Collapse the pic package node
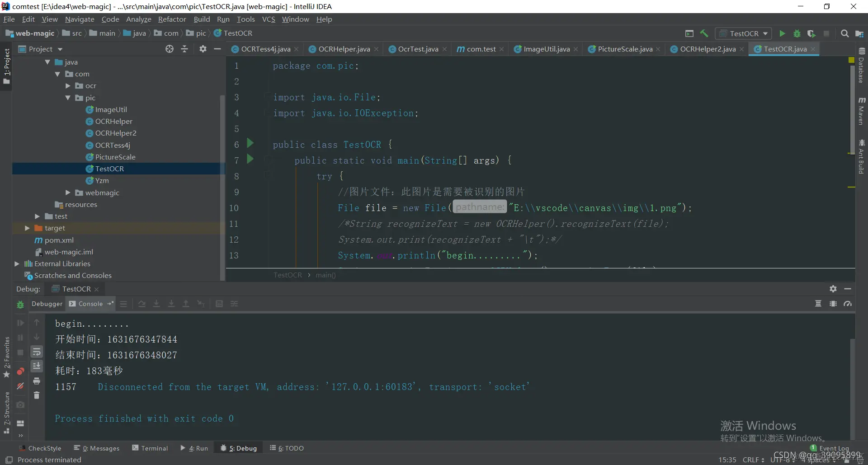 pyautogui.click(x=68, y=98)
